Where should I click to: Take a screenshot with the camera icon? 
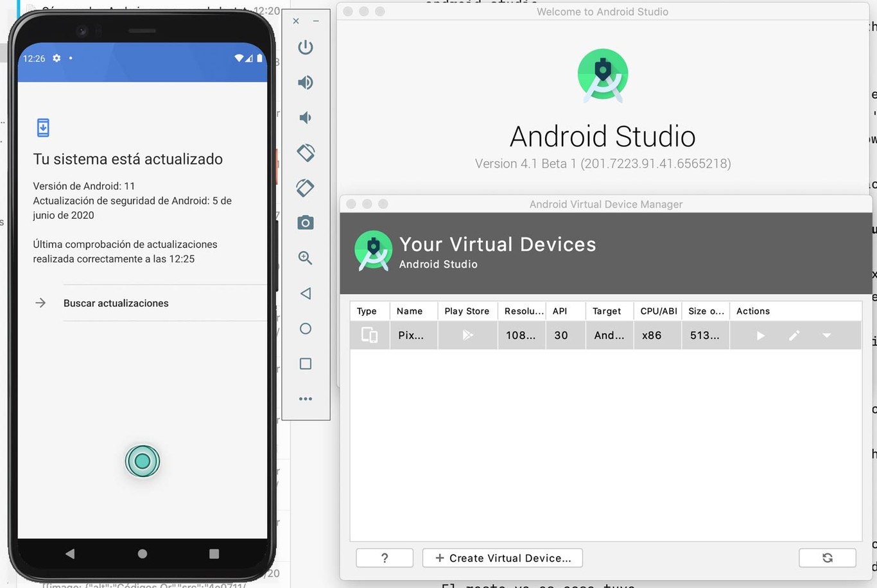point(305,222)
